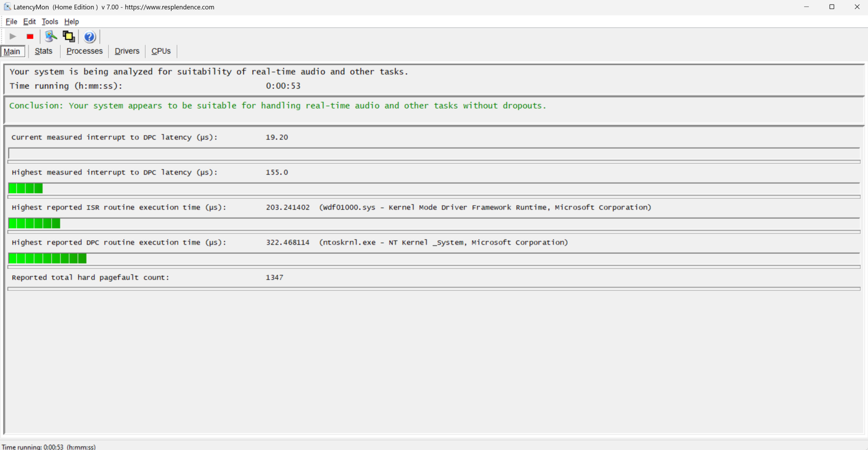Click the green Conclusion text
This screenshot has width=868, height=450.
coord(278,106)
